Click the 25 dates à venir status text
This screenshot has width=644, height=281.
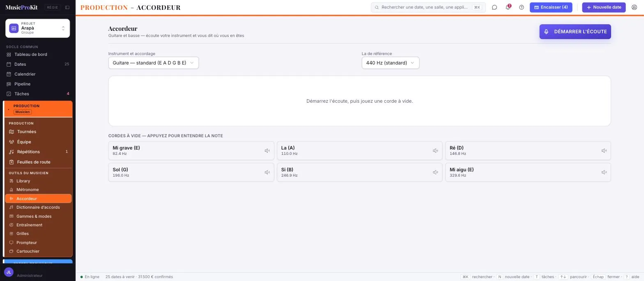139,277
